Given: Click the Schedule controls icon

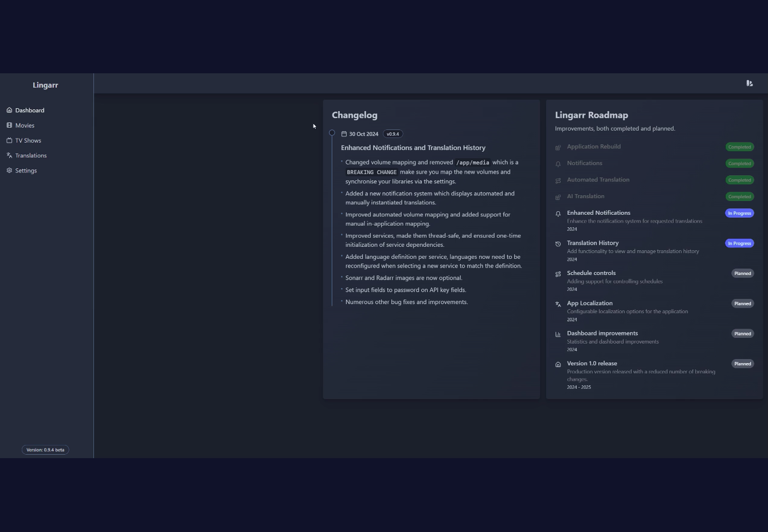Looking at the screenshot, I should point(558,274).
